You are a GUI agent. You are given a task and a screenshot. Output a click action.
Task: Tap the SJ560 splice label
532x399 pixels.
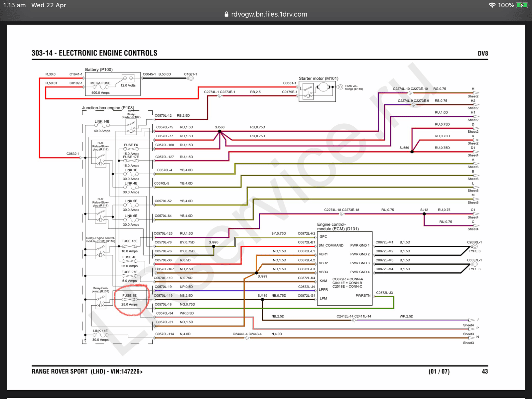point(219,127)
